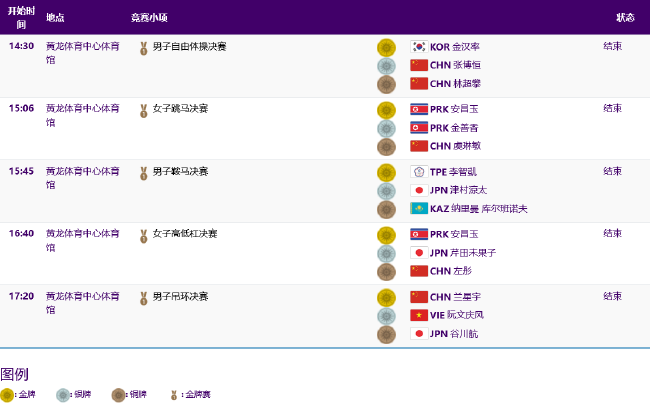Click the medal event icon beside 女子跳马决赛
Screen dimensions: 650x408
pyautogui.click(x=143, y=111)
